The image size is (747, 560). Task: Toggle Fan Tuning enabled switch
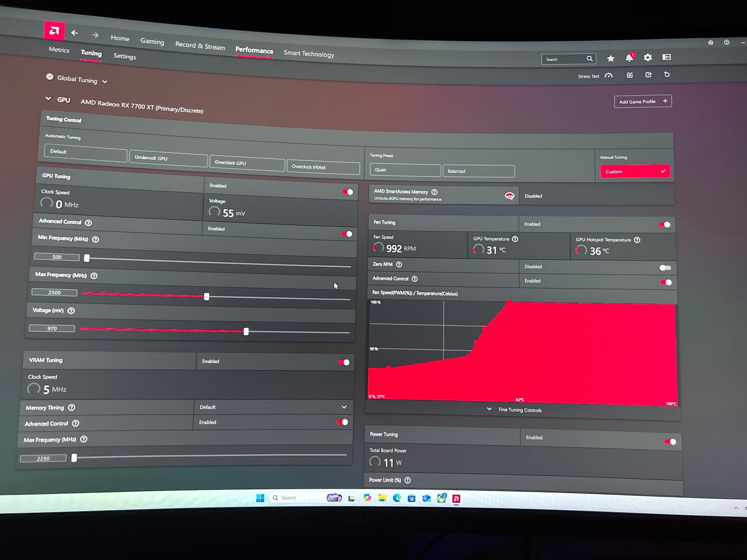[x=664, y=225]
